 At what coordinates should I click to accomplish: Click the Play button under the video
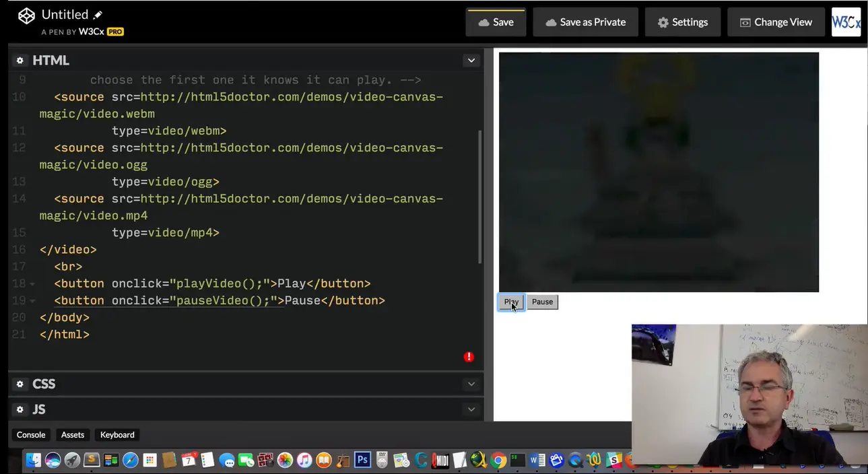511,302
